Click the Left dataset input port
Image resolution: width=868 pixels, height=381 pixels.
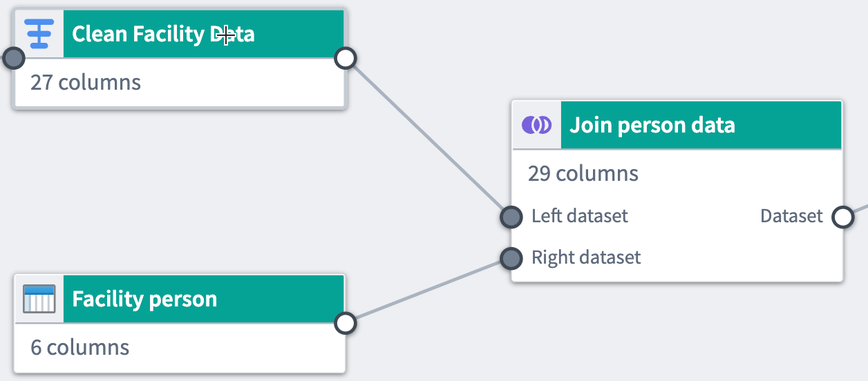pyautogui.click(x=511, y=217)
